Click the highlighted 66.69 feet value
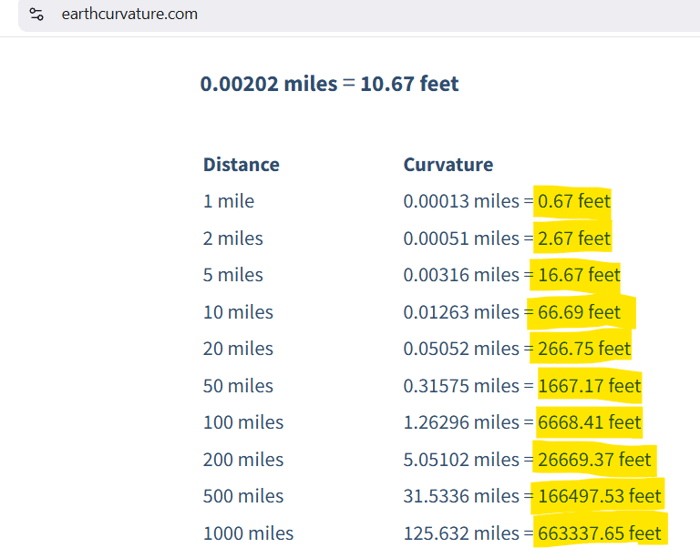700x558 pixels. click(579, 312)
